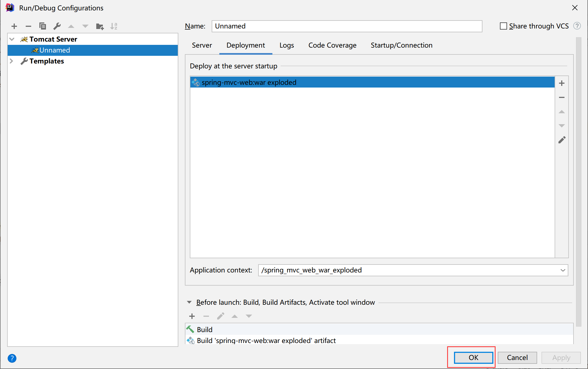
Task: Open the Startup/Connection tab
Action: tap(401, 45)
